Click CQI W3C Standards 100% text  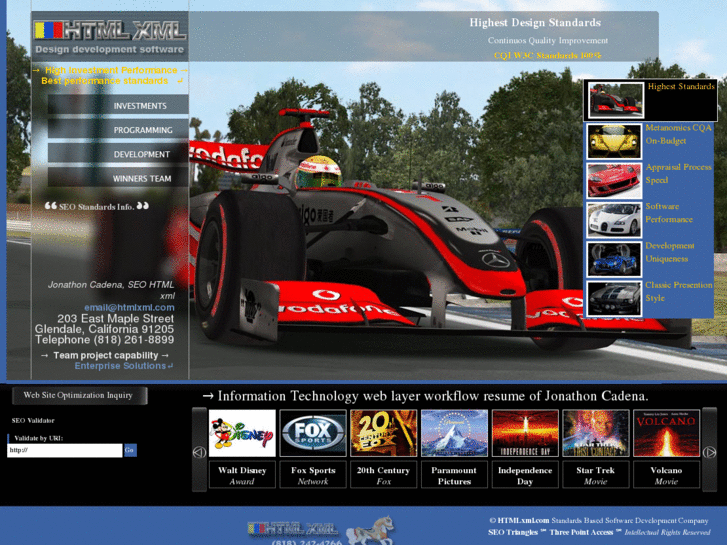pos(548,55)
